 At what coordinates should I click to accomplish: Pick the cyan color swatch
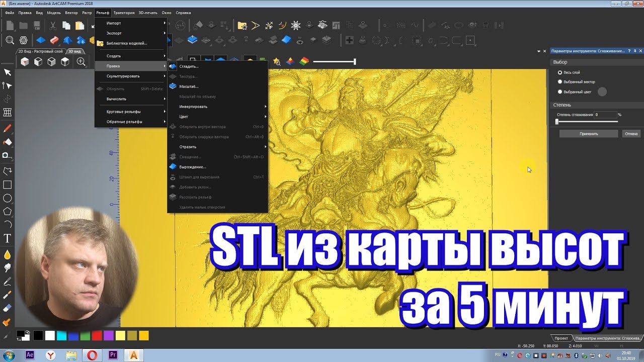61,335
